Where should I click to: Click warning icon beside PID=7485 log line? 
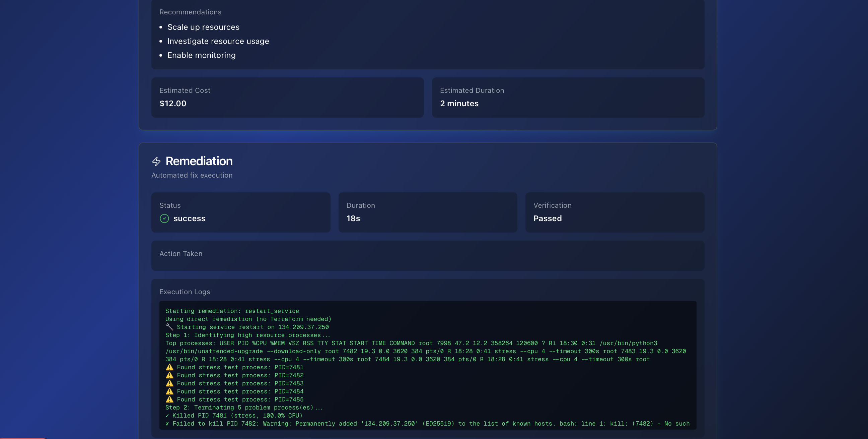click(x=169, y=399)
